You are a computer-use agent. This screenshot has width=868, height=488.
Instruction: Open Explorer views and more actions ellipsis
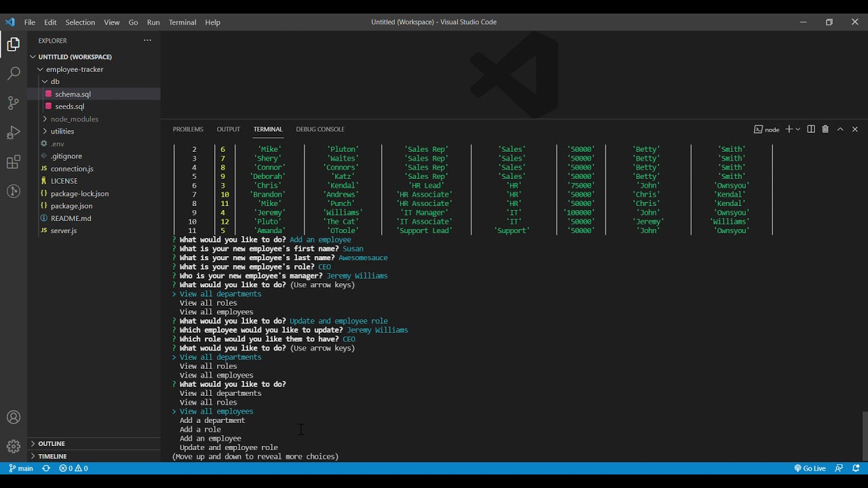tap(147, 41)
